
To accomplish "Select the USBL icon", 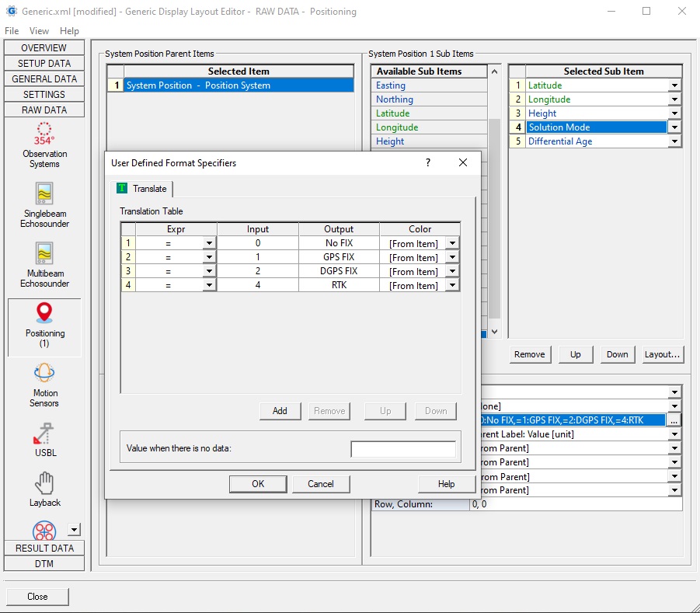I will click(x=44, y=434).
